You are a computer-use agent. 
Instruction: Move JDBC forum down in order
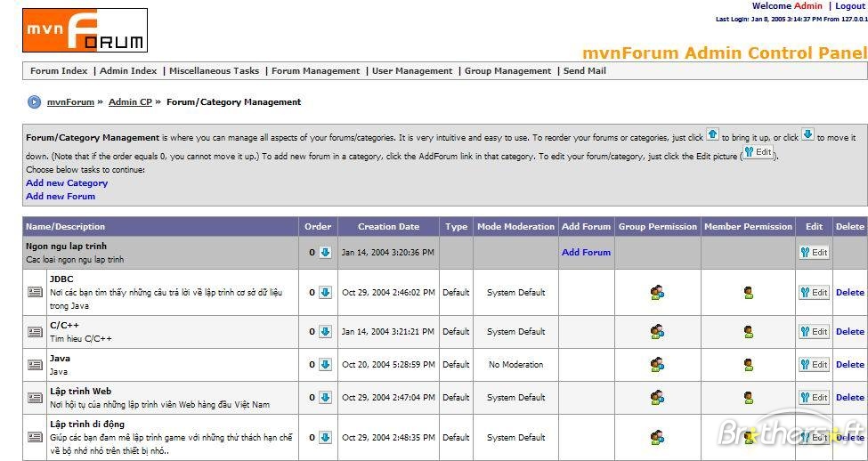(x=326, y=292)
